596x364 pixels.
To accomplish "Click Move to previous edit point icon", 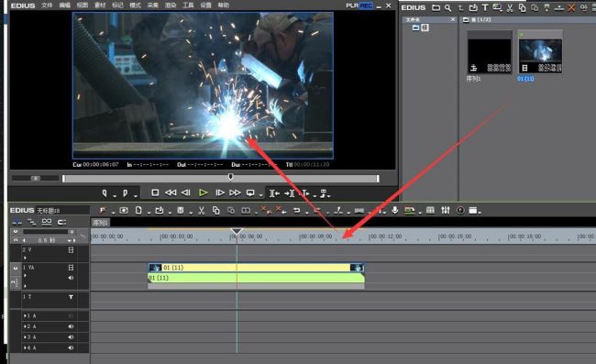I will click(x=274, y=193).
